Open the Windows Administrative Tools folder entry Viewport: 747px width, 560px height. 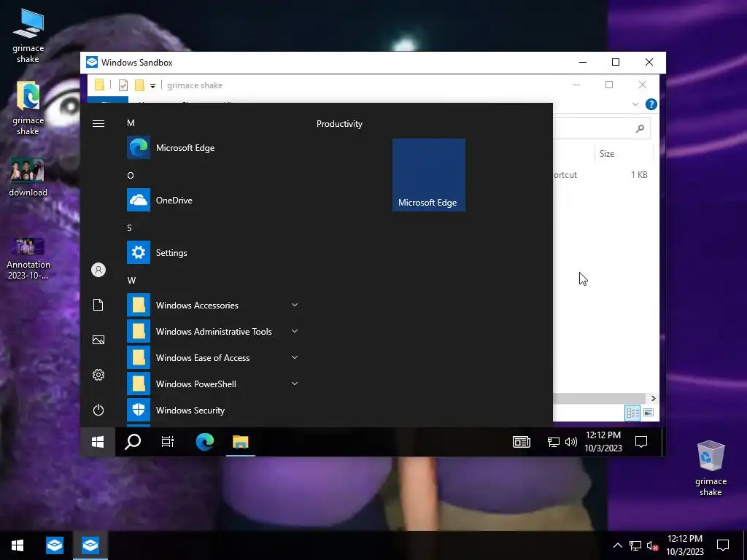coord(213,332)
